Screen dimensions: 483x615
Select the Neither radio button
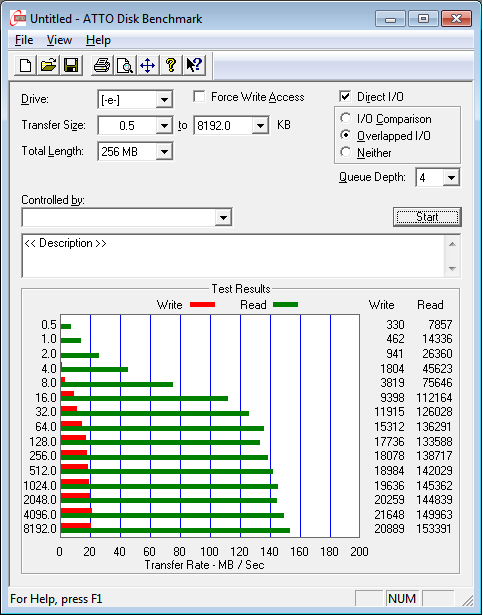pos(346,152)
